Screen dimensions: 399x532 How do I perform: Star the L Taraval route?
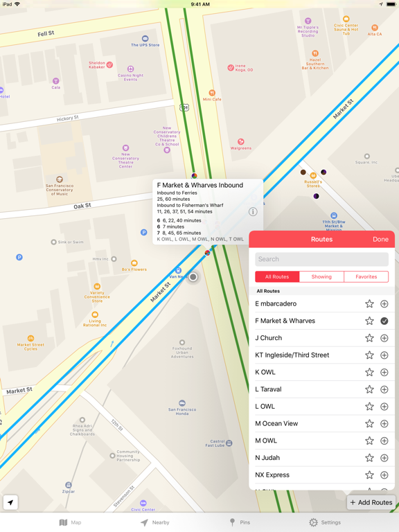coord(369,389)
